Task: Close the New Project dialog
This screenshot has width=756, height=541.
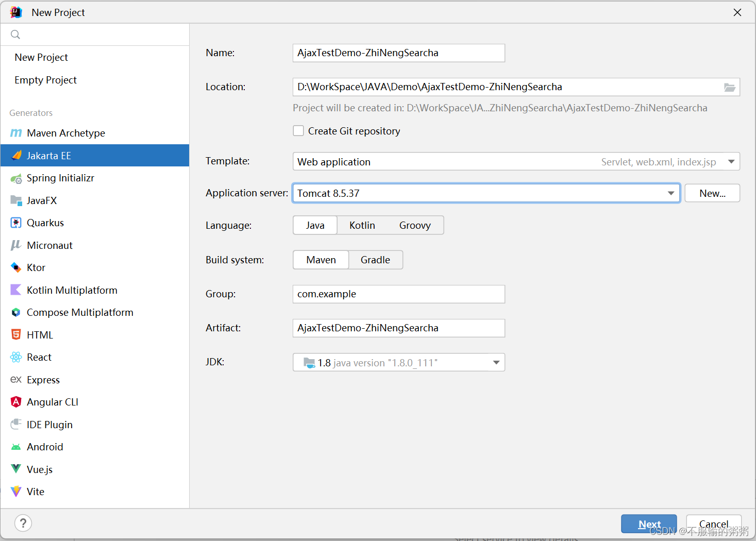Action: [x=737, y=12]
